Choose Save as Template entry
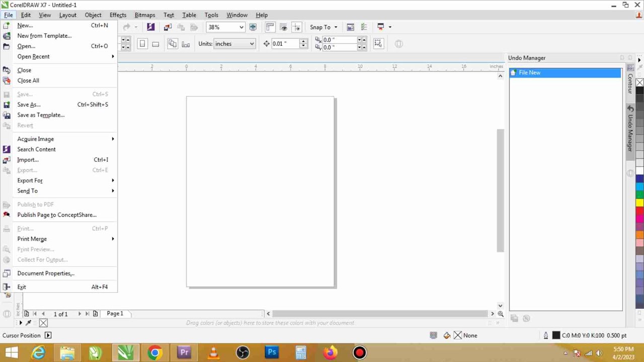The height and width of the screenshot is (362, 644). tap(59, 115)
